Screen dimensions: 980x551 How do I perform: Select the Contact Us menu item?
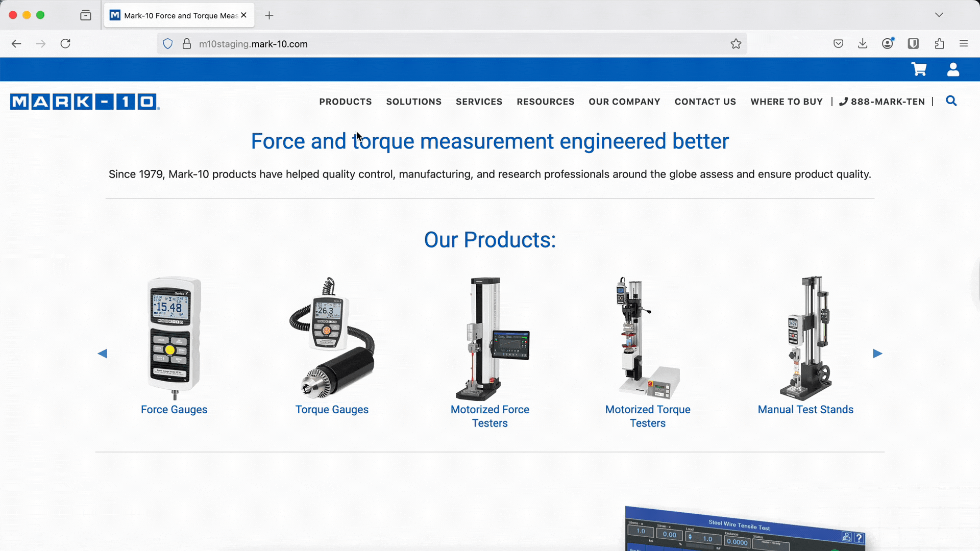705,102
